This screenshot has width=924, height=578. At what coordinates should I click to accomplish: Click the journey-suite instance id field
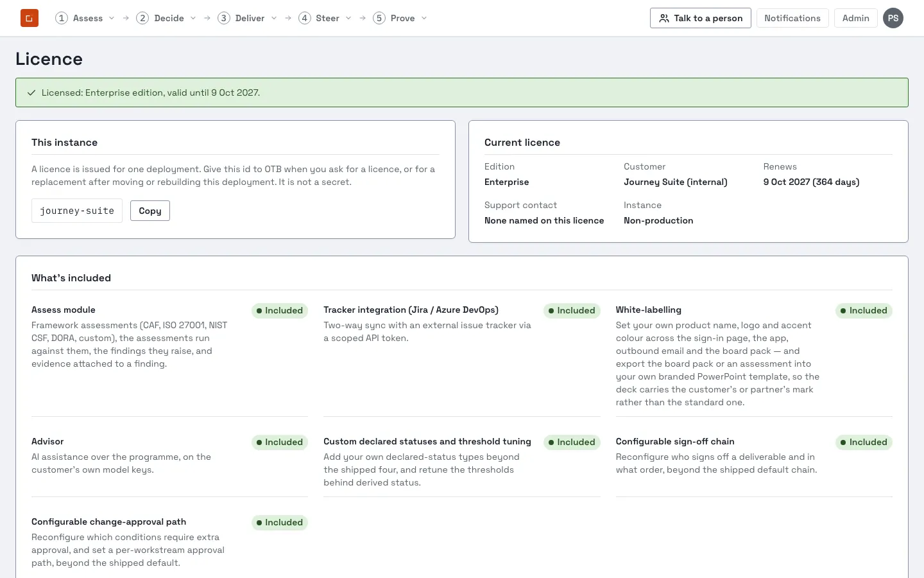coord(77,211)
